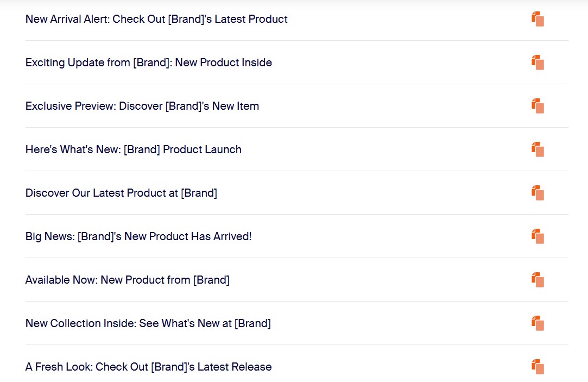Select the text "New Arrival Alert: Check Out [Brand]'s Latest Product"

pyautogui.click(x=156, y=19)
